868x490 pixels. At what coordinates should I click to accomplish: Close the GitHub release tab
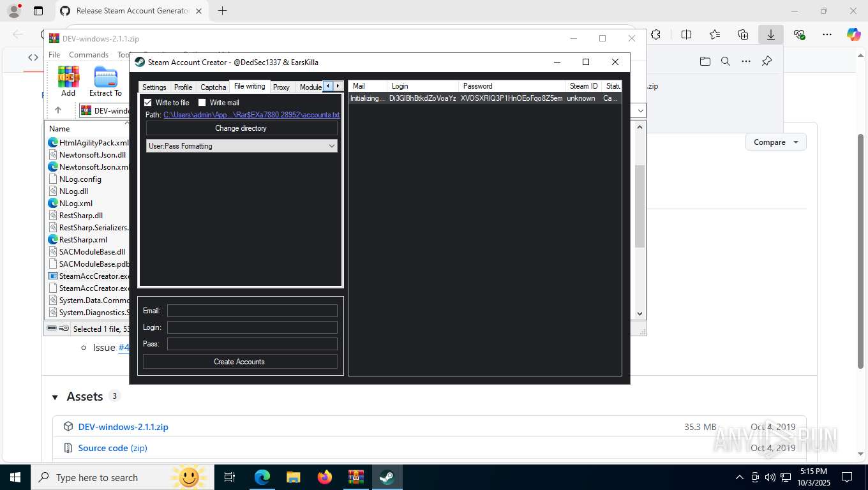point(199,11)
